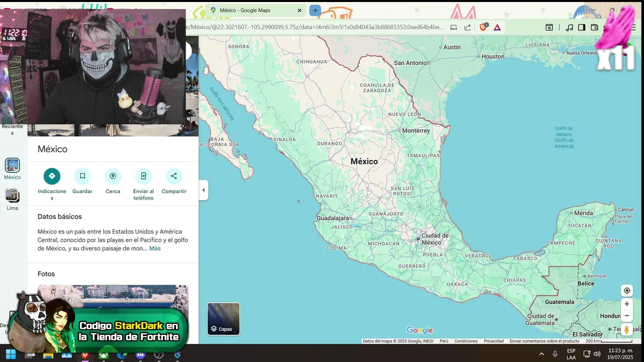Image resolution: width=644 pixels, height=362 pixels.
Task: Open the music note playlist icon
Action: pyautogui.click(x=570, y=27)
